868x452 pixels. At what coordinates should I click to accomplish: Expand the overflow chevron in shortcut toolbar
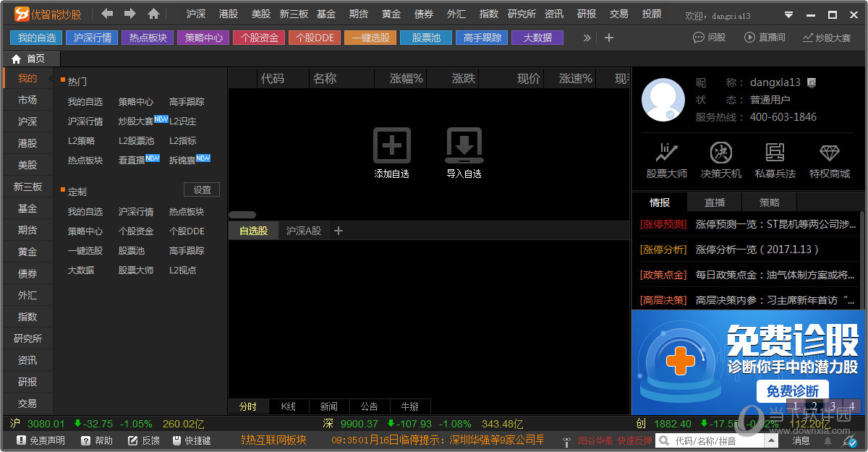click(x=587, y=38)
